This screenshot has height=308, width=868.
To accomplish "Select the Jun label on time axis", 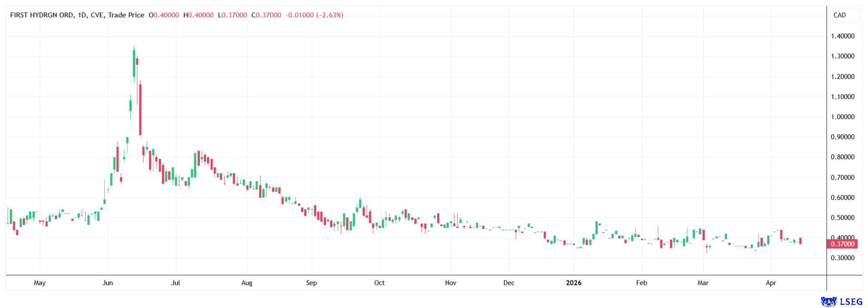I will (x=108, y=283).
